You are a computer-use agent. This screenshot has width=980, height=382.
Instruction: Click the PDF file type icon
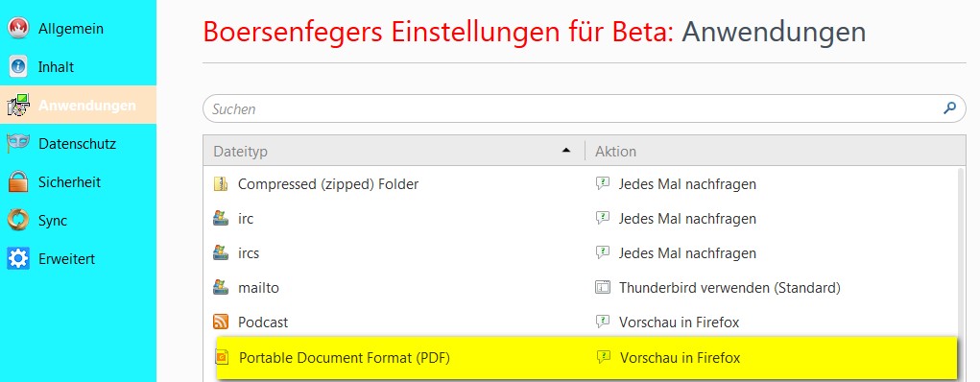click(222, 358)
